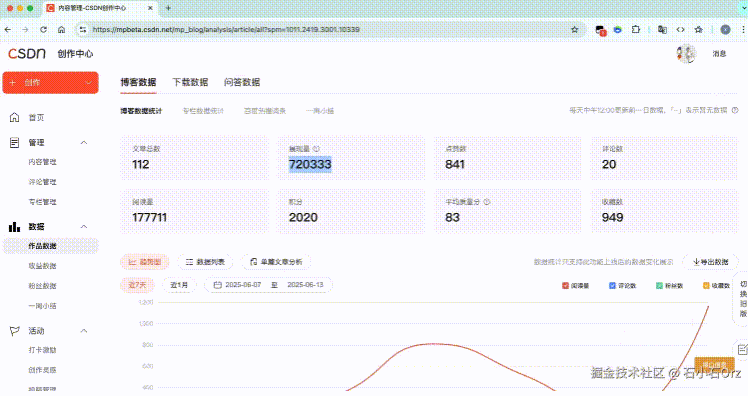
Task: Select the 近1月 range option
Action: pos(179,285)
